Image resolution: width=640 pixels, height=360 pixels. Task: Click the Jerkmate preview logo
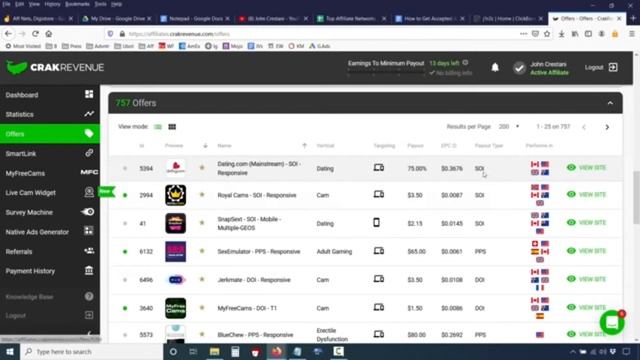tap(176, 280)
